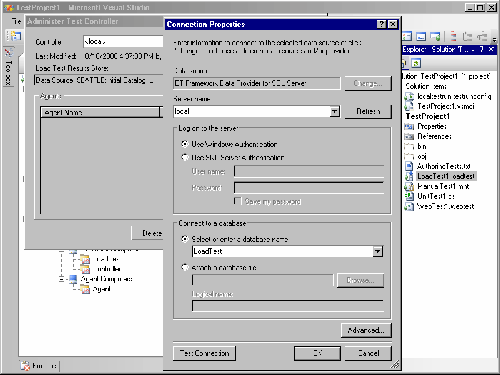Image resolution: width=500 pixels, height=375 pixels.
Task: Open the Server name dropdown arrow
Action: click(334, 111)
